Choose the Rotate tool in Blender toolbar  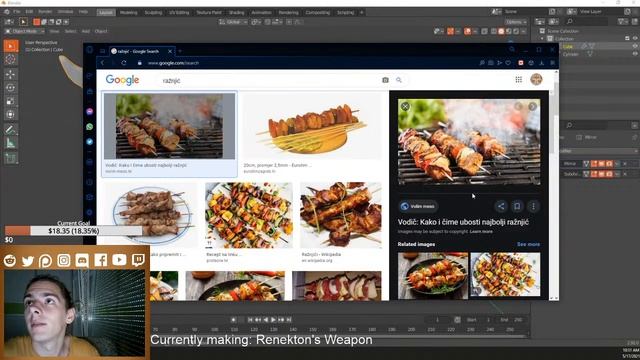click(x=11, y=88)
